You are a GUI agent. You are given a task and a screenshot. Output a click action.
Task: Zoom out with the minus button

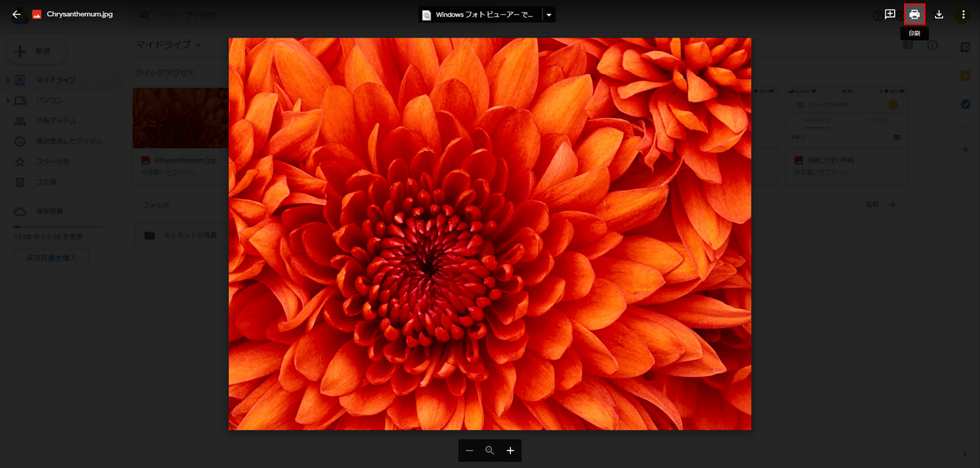point(470,450)
